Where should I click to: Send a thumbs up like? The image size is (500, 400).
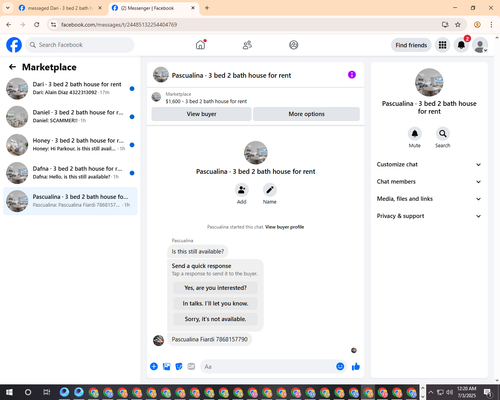[356, 367]
